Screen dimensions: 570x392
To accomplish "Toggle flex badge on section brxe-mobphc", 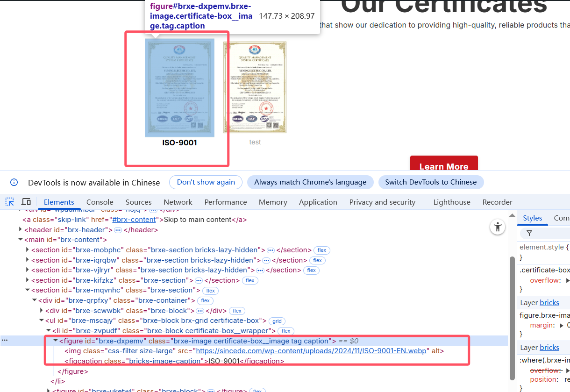I will (322, 250).
